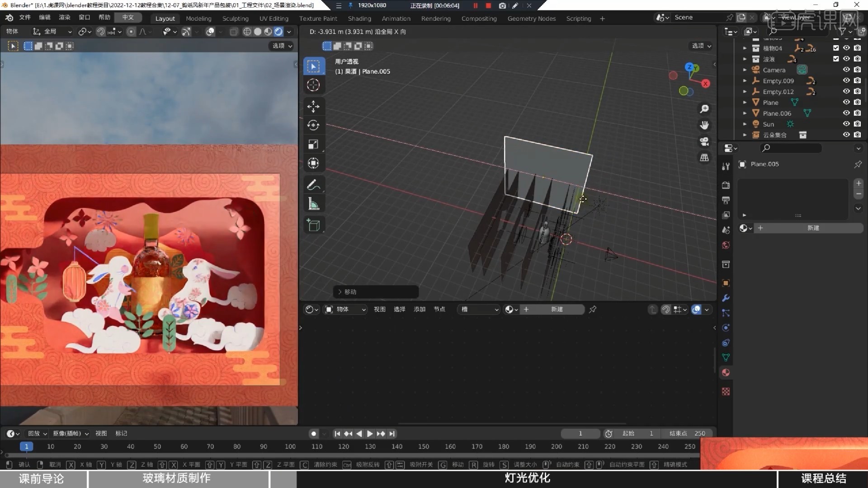Expand the 移动 operator panel
Screen dimensions: 868x488
tap(376, 292)
